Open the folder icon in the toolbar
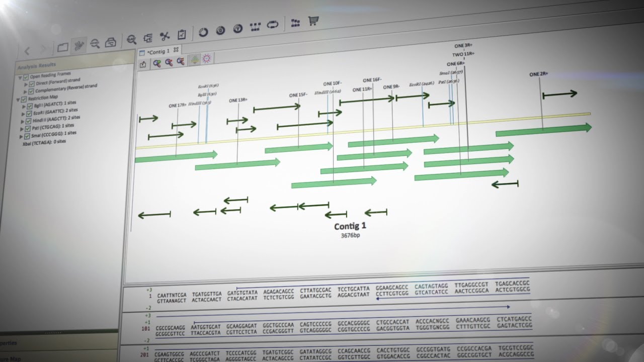 tap(63, 47)
